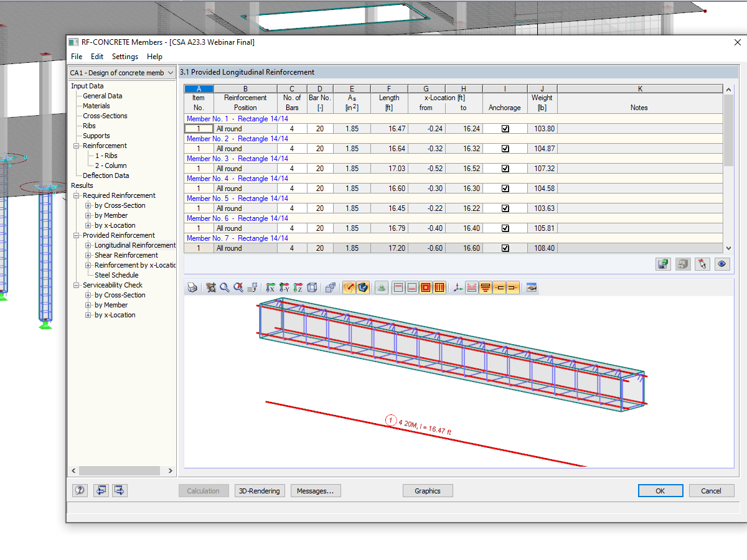Toggle Anchorage checkbox in Member No. 6 row
Screen dimensions: 747x560
pos(505,228)
